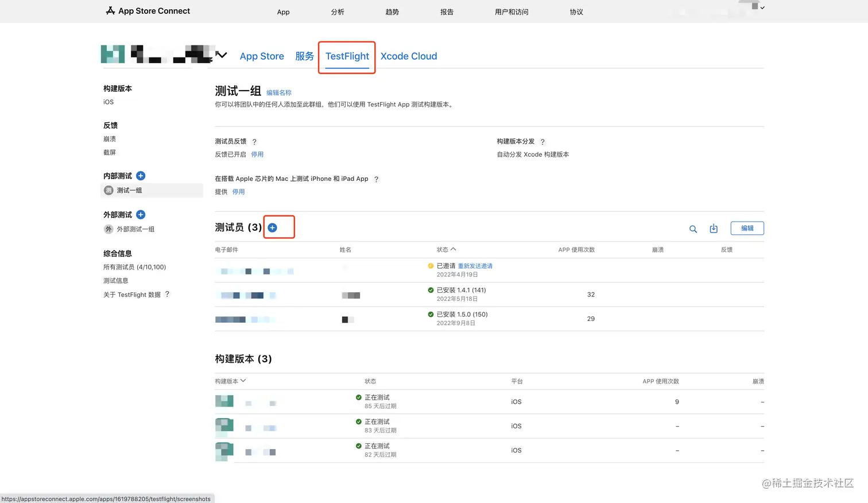This screenshot has width=868, height=503.
Task: Click the App Store Connect logo
Action: pos(148,11)
